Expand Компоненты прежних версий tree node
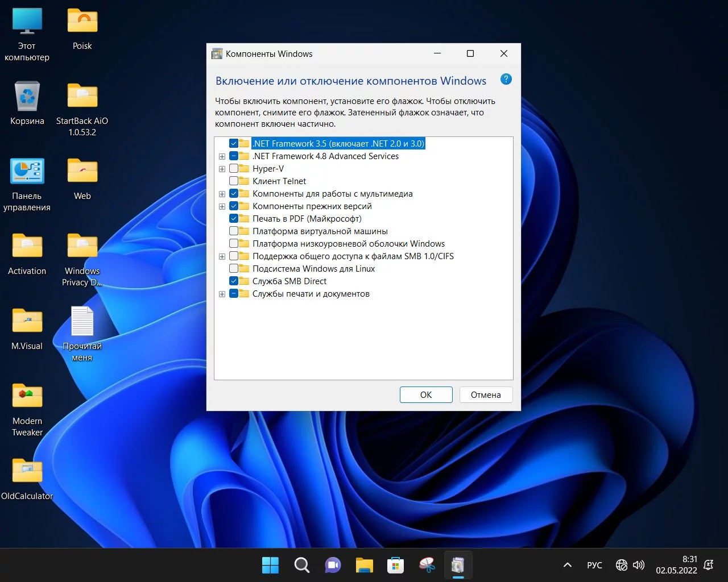 coord(222,206)
